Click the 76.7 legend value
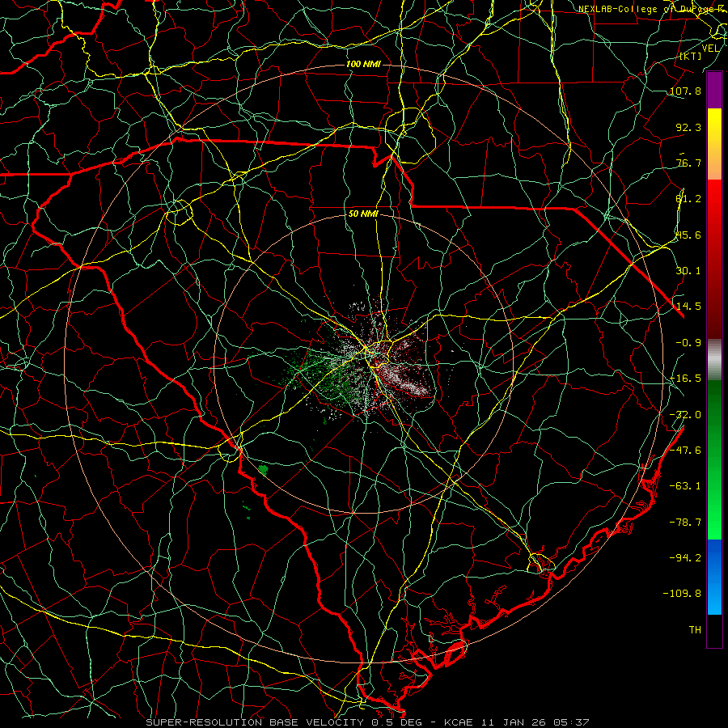The width and height of the screenshot is (728, 728). click(x=688, y=163)
